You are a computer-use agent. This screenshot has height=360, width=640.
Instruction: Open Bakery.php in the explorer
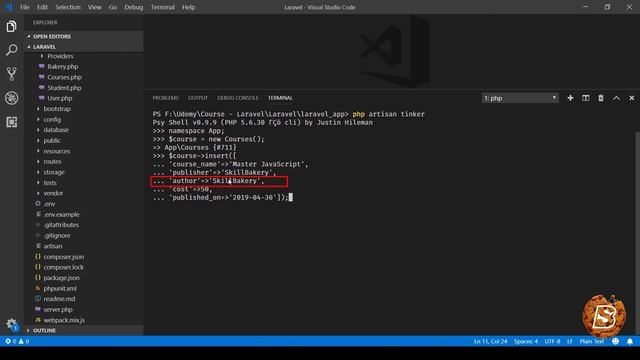(62, 67)
